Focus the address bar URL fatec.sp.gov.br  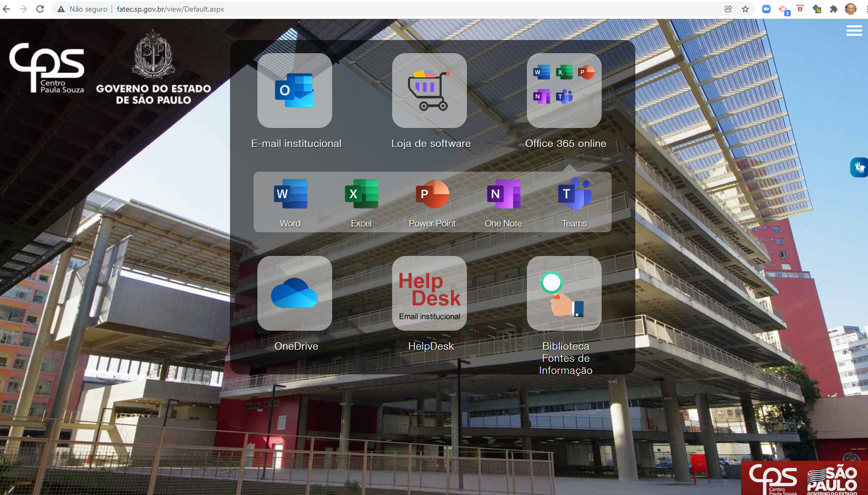click(x=171, y=9)
